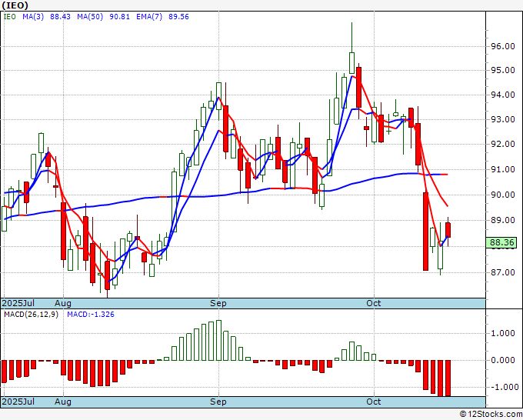Click the 87.00 price axis label

tap(503, 272)
